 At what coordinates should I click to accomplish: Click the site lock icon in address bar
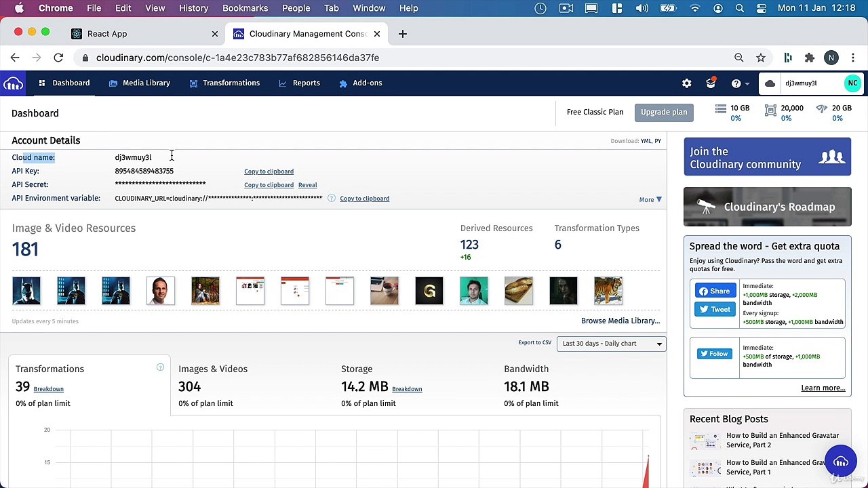pyautogui.click(x=85, y=58)
